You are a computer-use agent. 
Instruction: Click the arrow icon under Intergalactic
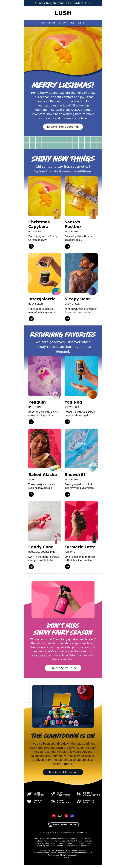31,318
